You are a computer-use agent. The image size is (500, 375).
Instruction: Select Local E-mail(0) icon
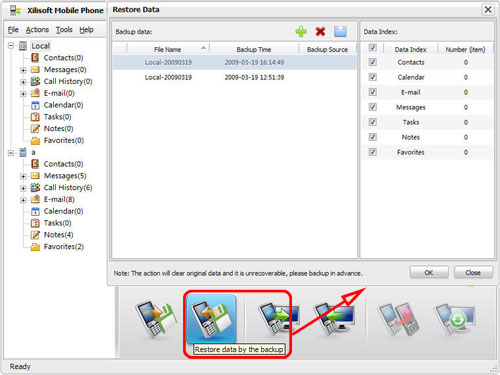point(35,93)
